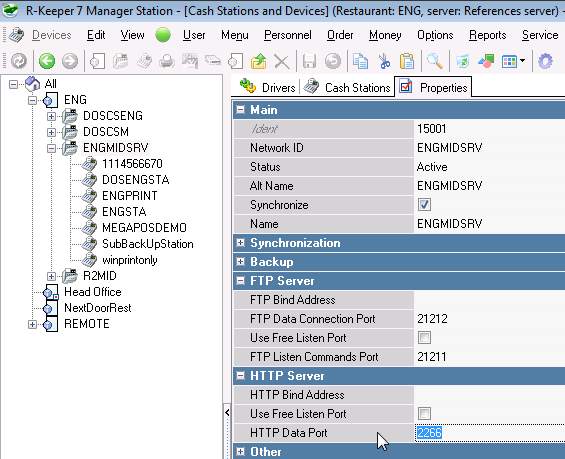
Task: Select the SubBackUpStation item
Action: [148, 244]
